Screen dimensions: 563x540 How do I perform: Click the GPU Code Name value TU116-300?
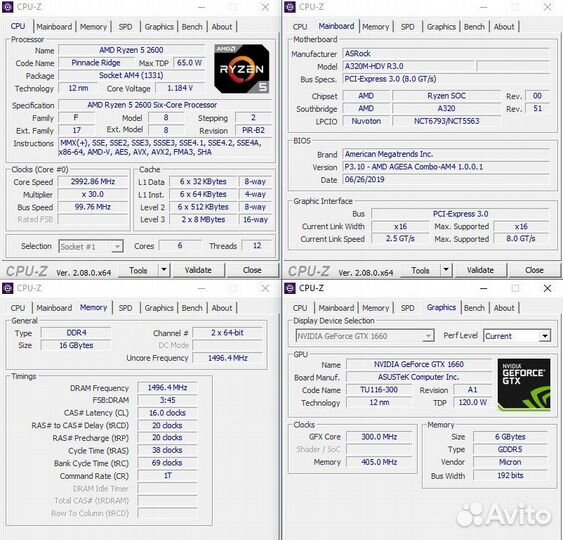pos(379,390)
